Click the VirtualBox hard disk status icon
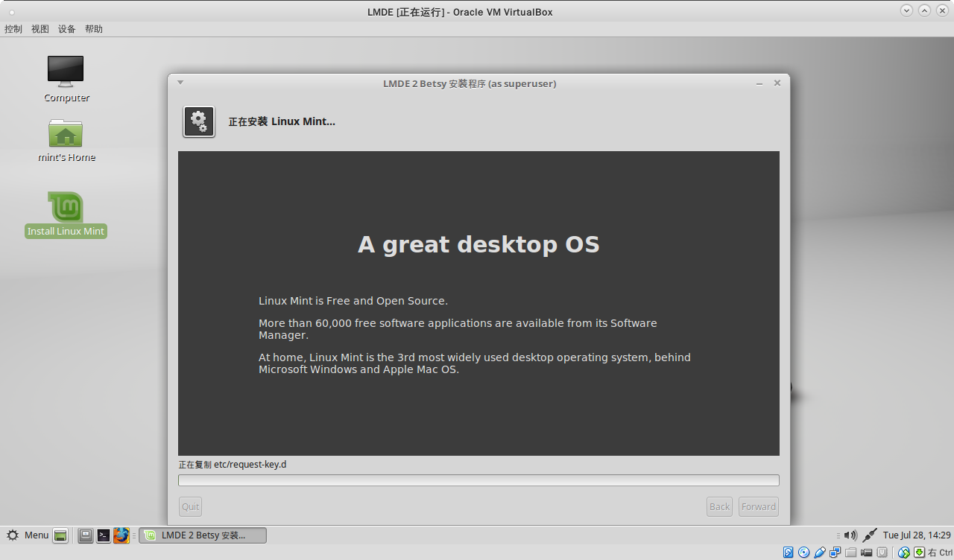Viewport: 954px width, 560px height. click(x=789, y=553)
